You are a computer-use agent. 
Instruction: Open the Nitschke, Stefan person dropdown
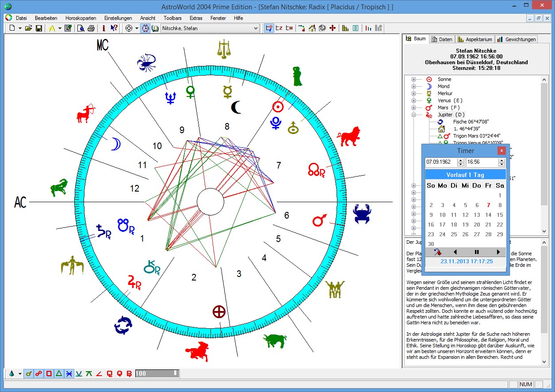coord(255,28)
